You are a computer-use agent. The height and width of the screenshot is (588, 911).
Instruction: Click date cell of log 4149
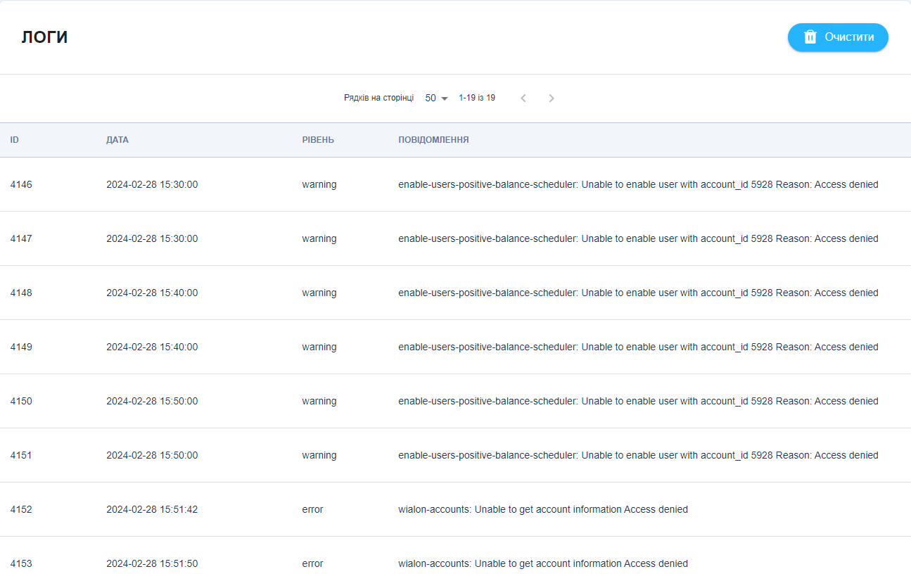pyautogui.click(x=152, y=347)
